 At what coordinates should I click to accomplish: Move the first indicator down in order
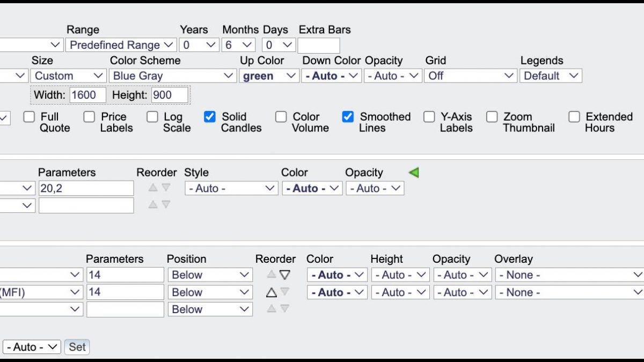click(x=285, y=275)
